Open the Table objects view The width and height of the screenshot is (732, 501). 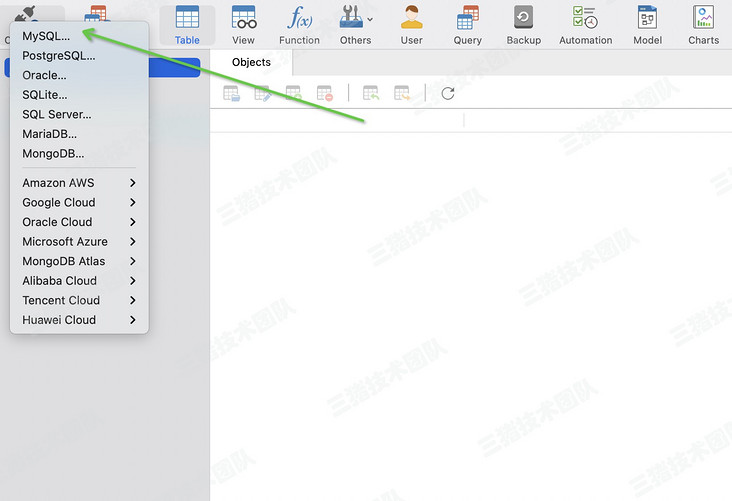(187, 25)
